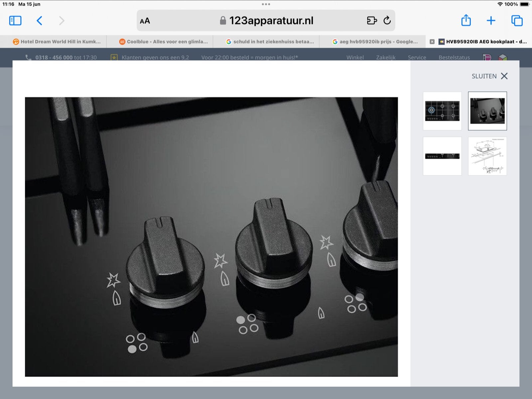This screenshot has height=399, width=532.
Task: Select the HVB95920IB AEG kookplaat tab
Action: point(479,42)
